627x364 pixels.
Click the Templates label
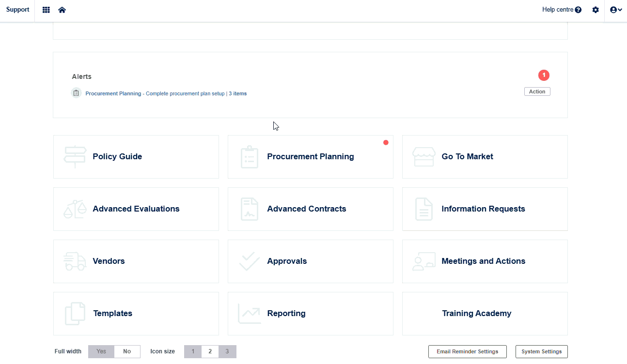coord(112,314)
